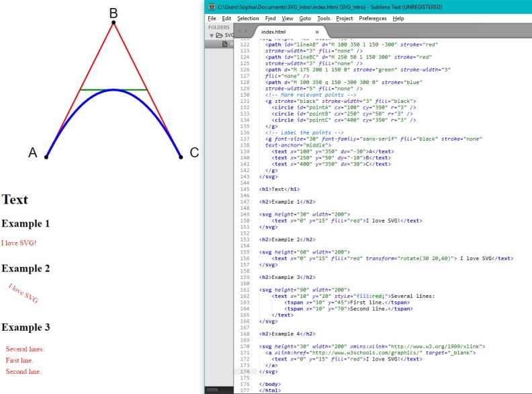This screenshot has width=532, height=394.
Task: Go to previous tab with left arrow
Action: click(x=240, y=31)
